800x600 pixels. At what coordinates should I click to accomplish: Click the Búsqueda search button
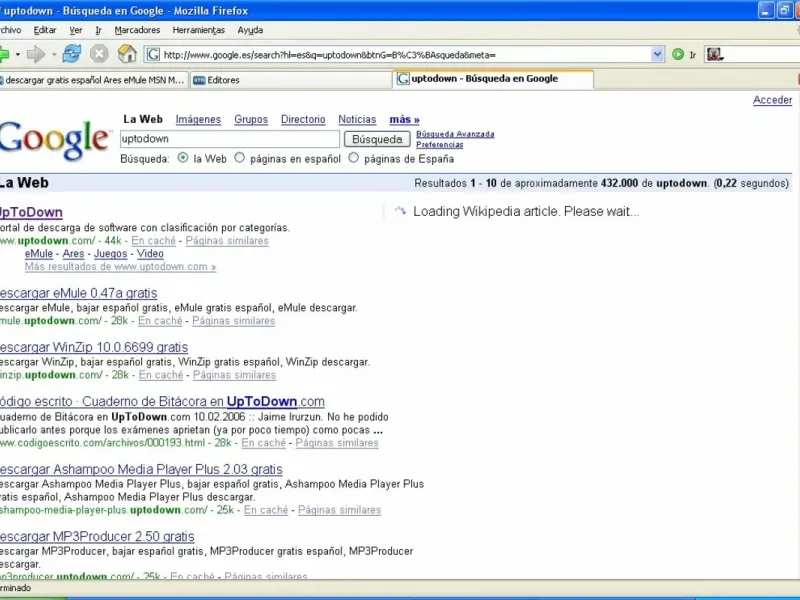(377, 139)
